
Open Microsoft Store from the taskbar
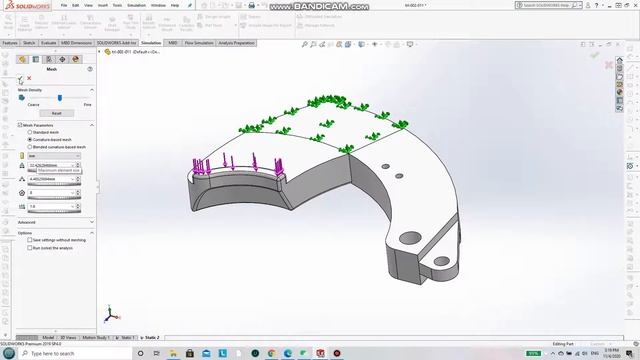point(190,353)
